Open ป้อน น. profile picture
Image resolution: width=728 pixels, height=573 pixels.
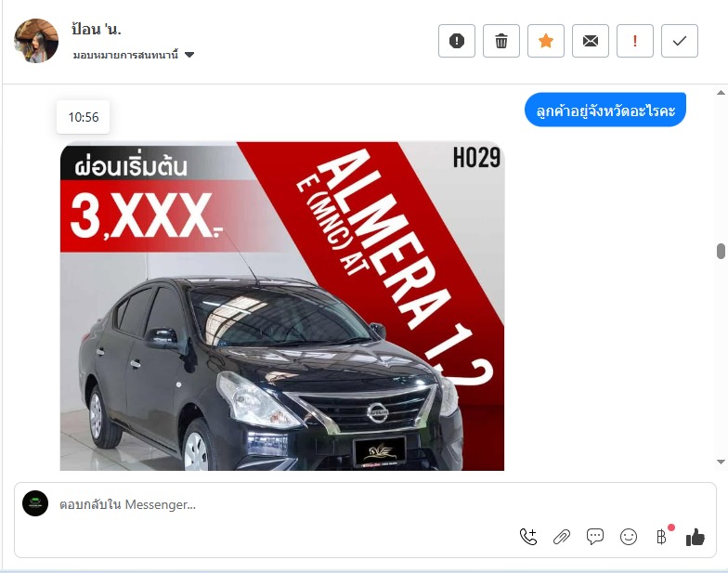(x=36, y=41)
